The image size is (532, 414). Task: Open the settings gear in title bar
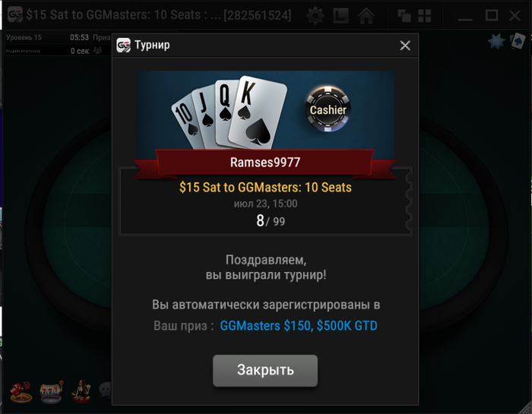(x=315, y=16)
